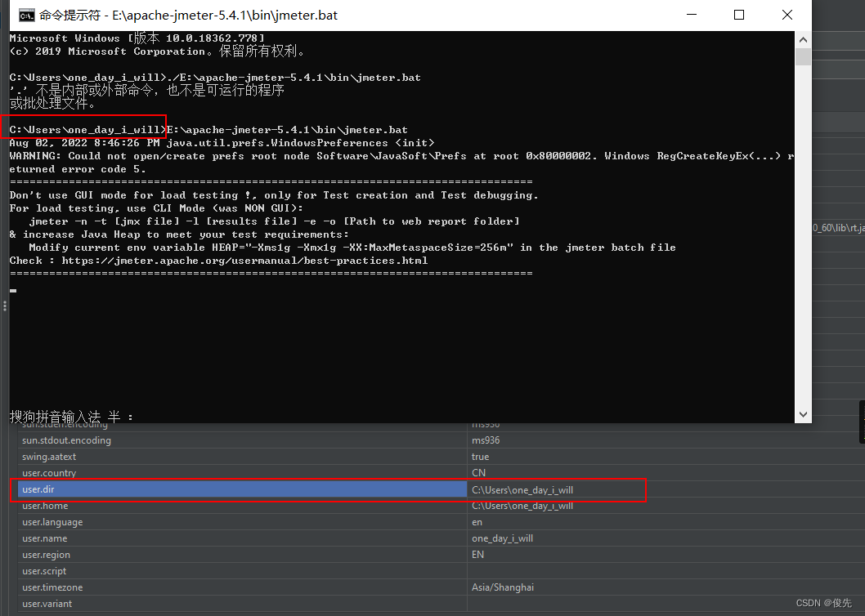Select the user.home property name
This screenshot has width=865, height=616.
tap(45, 506)
